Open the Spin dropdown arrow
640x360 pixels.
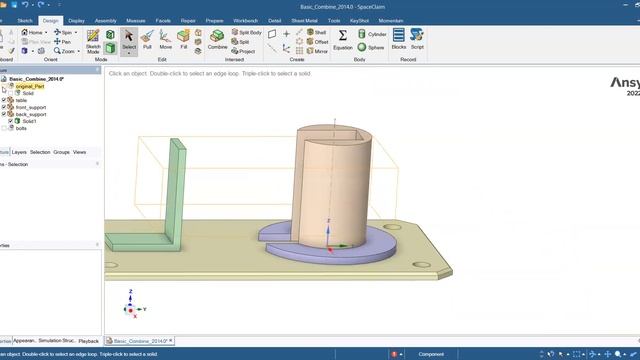click(x=76, y=32)
